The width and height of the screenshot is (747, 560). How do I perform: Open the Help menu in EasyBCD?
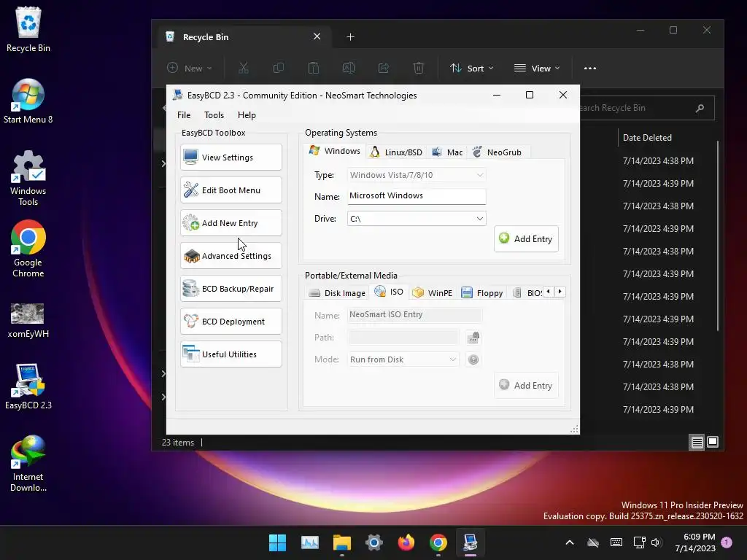click(247, 114)
